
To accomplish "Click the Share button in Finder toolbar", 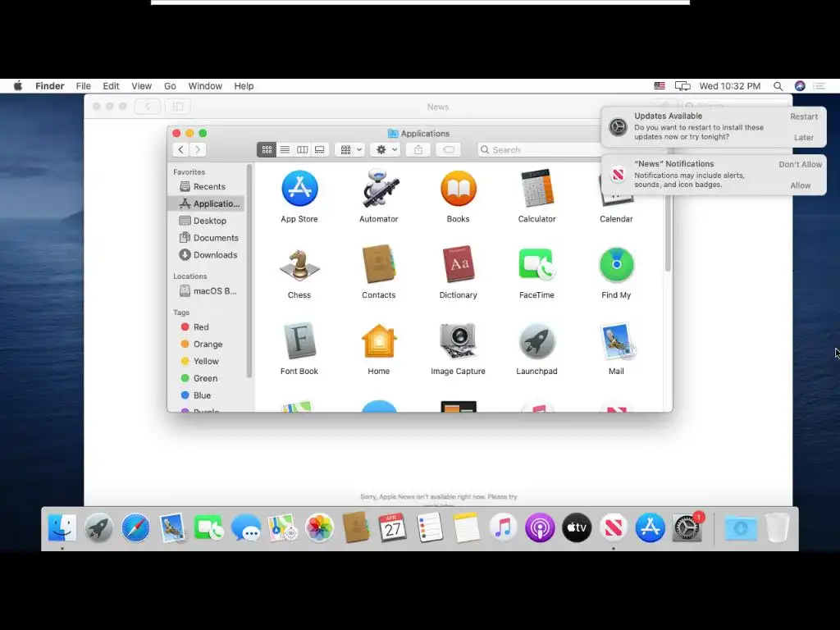I will (418, 150).
